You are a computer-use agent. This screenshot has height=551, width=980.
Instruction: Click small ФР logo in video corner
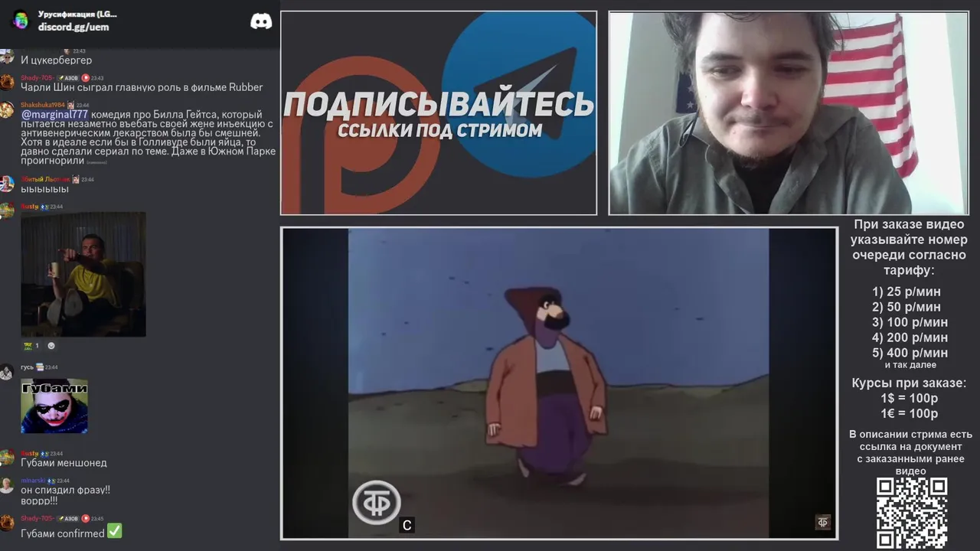click(x=823, y=523)
